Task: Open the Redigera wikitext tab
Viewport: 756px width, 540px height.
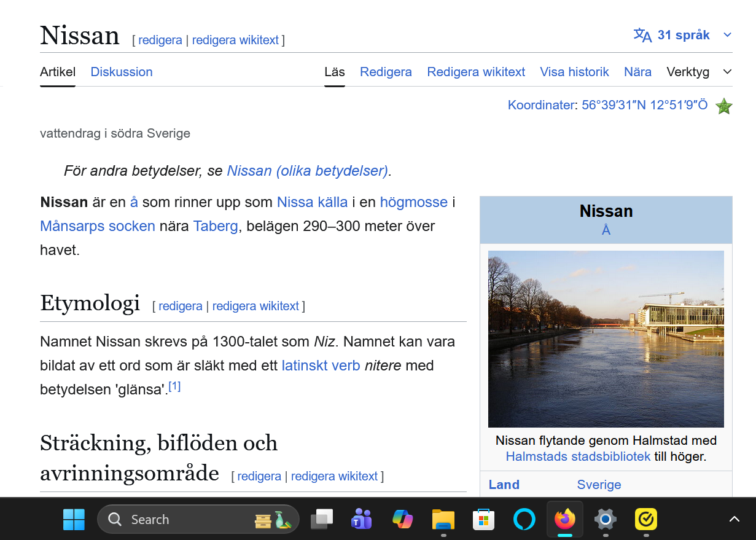Action: tap(476, 72)
